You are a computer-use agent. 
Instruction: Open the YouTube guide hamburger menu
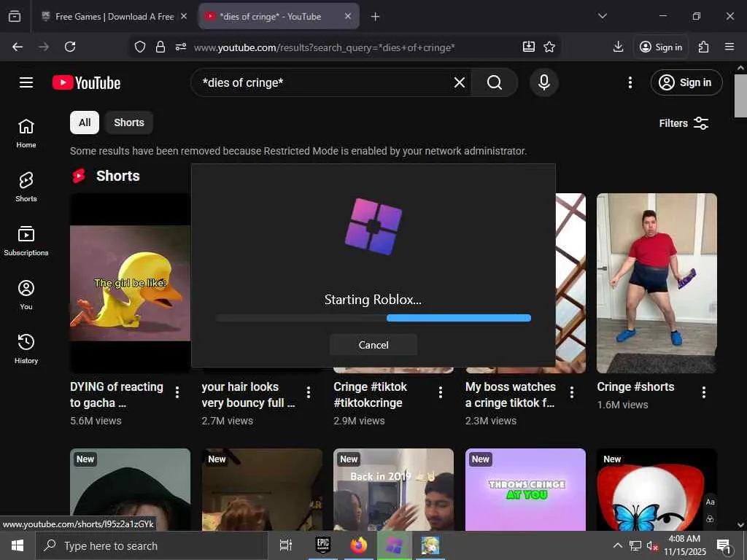pos(26,82)
